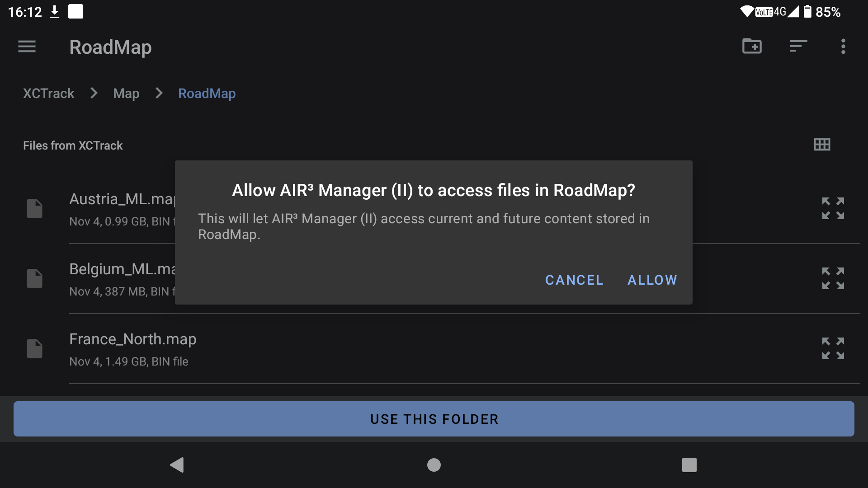The width and height of the screenshot is (868, 488).
Task: Open the recent apps square button
Action: pos(689,465)
